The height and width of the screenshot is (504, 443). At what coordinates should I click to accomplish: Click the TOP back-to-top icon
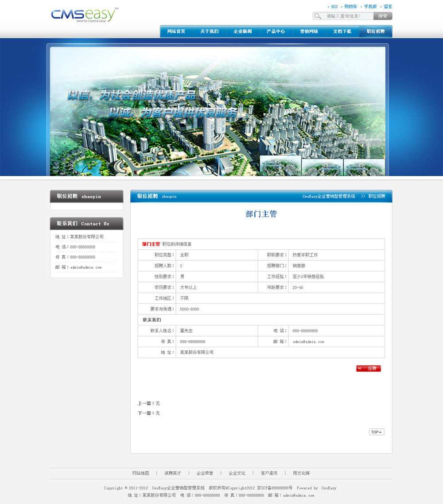point(377,432)
